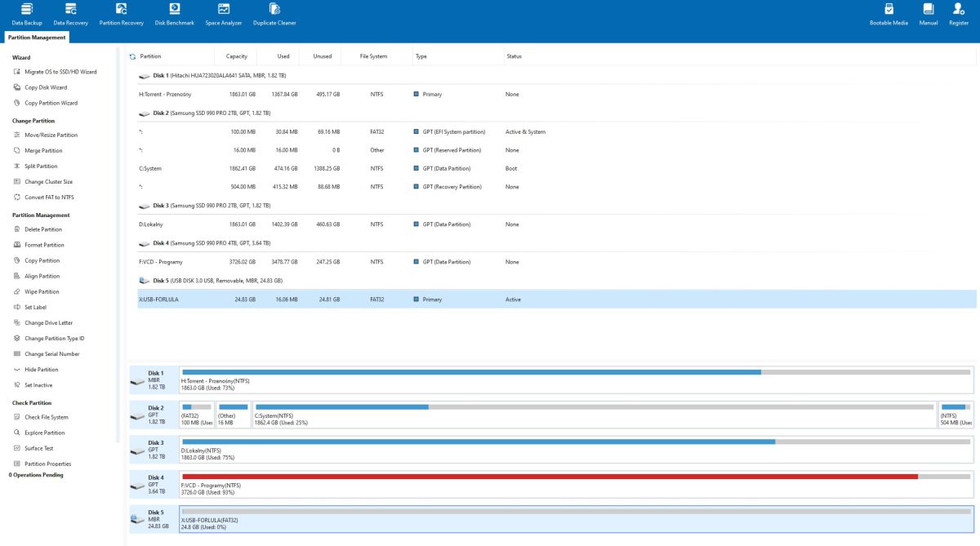This screenshot has width=980, height=546.
Task: Refresh the partition list
Action: coord(132,56)
